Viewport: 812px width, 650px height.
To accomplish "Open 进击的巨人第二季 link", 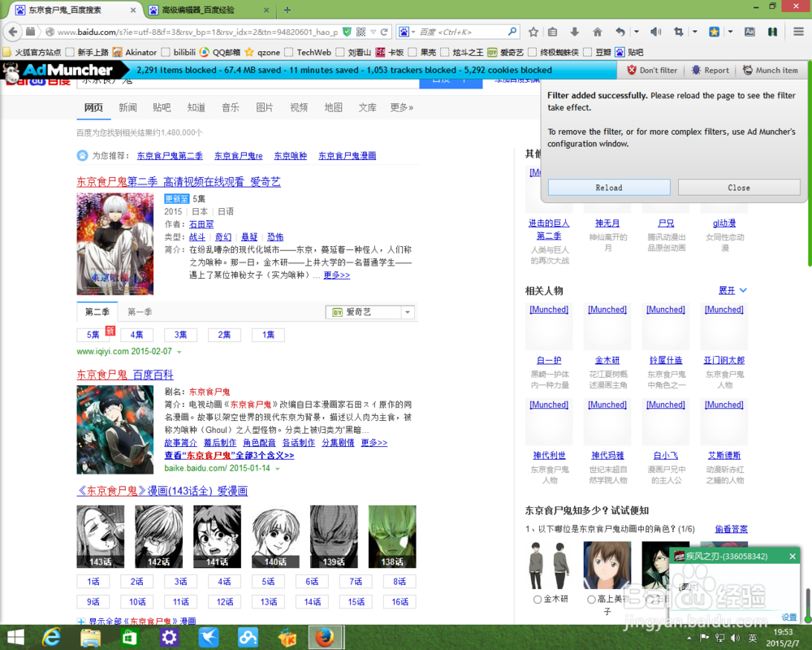I will pyautogui.click(x=549, y=229).
